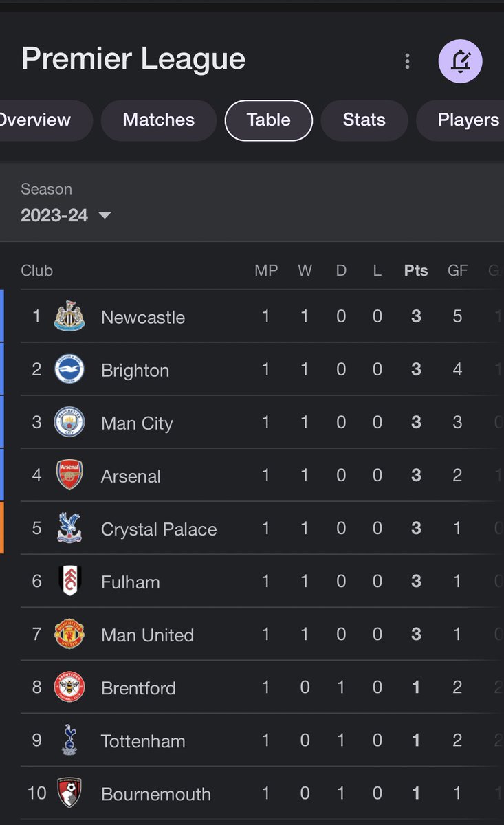The image size is (504, 825).
Task: Select the Pts column header
Action: point(416,271)
